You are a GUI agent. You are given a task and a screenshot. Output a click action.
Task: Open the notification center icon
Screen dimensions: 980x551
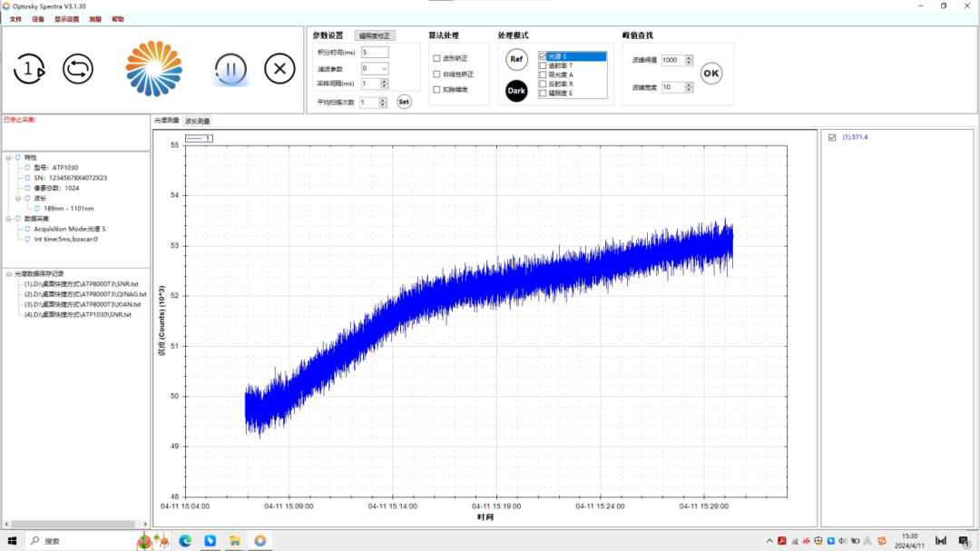[965, 541]
